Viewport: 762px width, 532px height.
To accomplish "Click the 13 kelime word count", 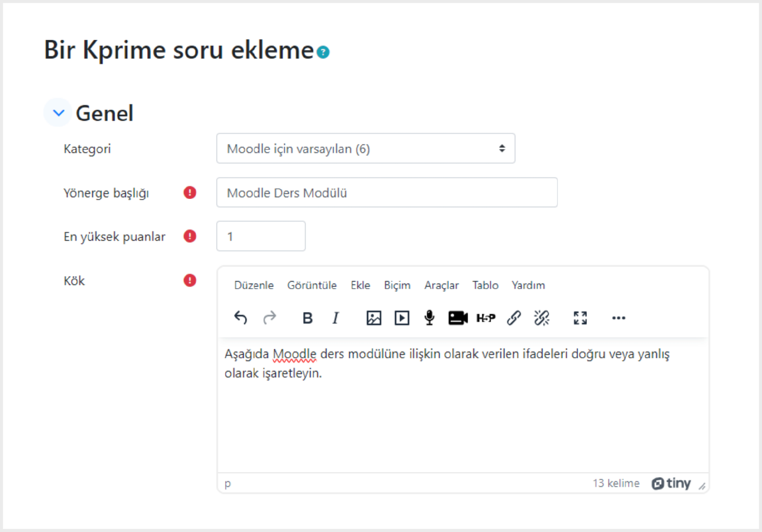I will coord(616,483).
